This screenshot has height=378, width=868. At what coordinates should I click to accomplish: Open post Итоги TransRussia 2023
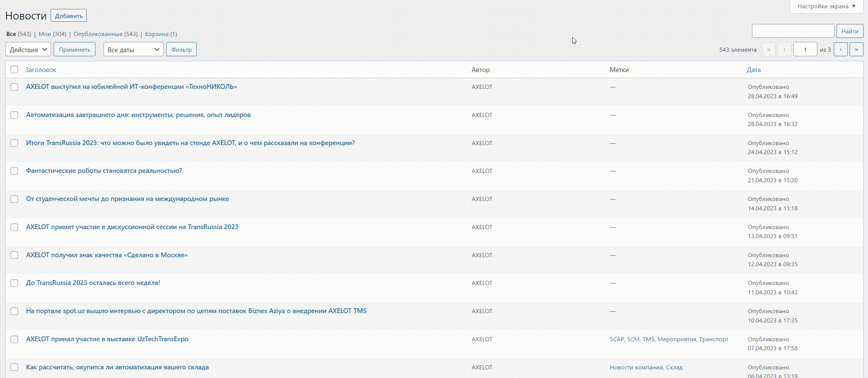pos(190,143)
